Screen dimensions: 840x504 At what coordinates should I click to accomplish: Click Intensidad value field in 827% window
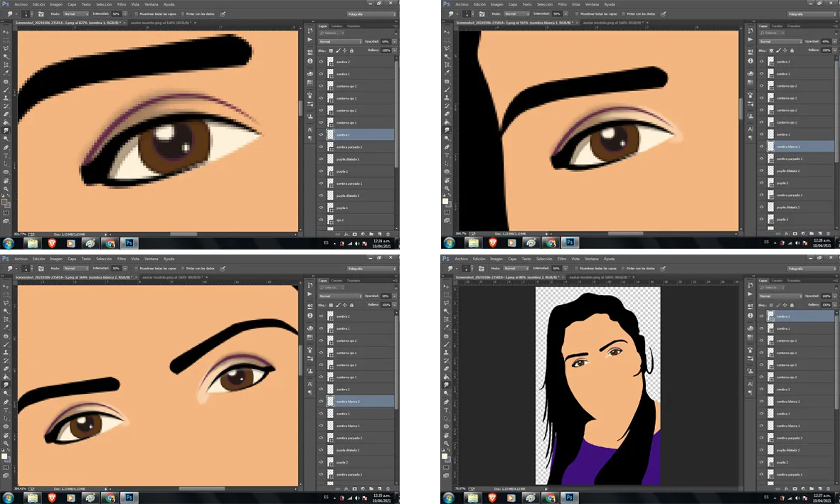(x=116, y=14)
